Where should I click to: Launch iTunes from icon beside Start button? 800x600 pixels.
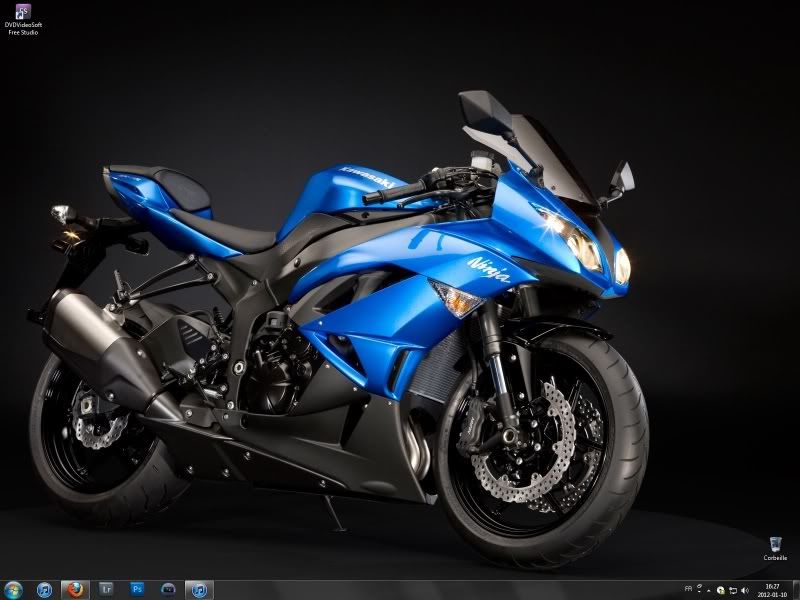click(x=45, y=590)
